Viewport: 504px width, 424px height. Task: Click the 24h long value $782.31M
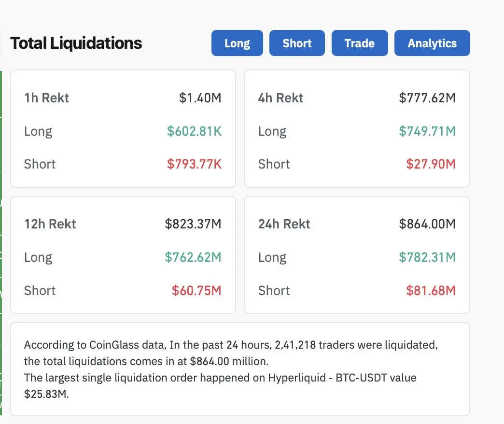[427, 257]
